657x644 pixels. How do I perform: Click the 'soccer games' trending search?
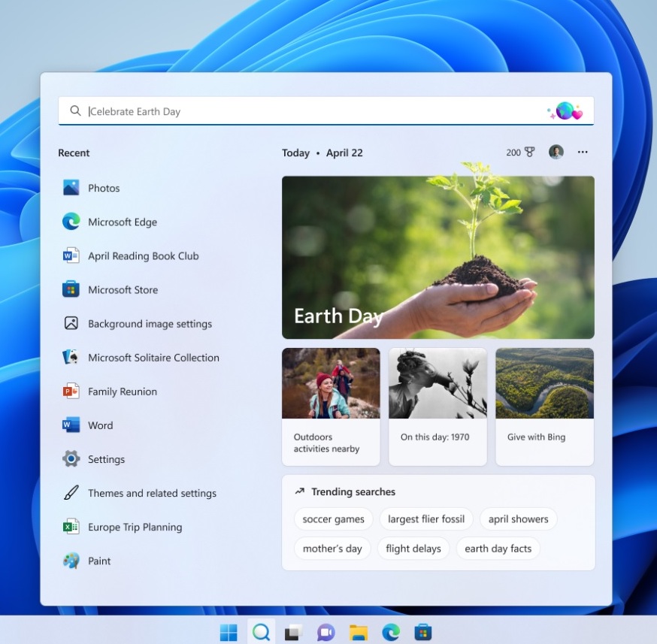[333, 519]
